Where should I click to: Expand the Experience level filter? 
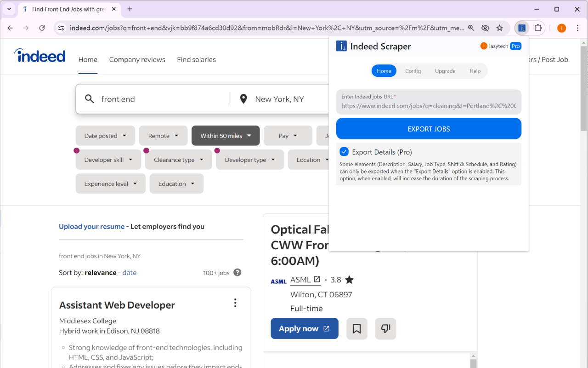(x=111, y=184)
